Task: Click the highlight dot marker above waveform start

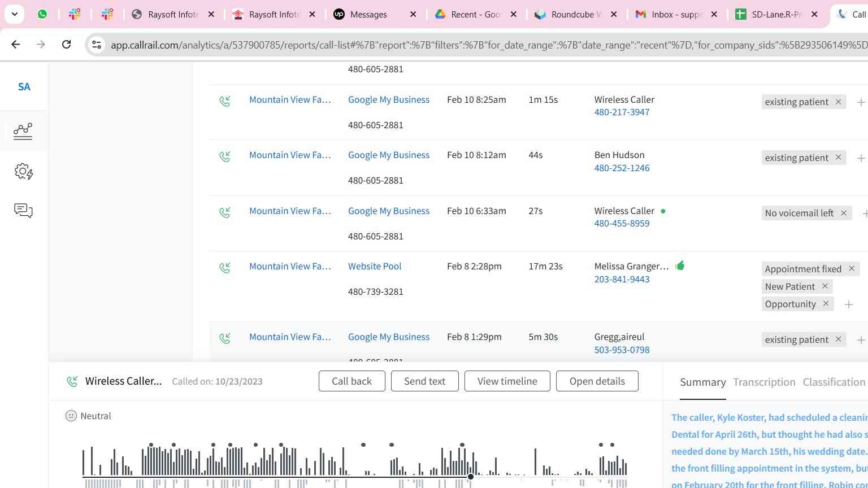Action: coord(151,445)
